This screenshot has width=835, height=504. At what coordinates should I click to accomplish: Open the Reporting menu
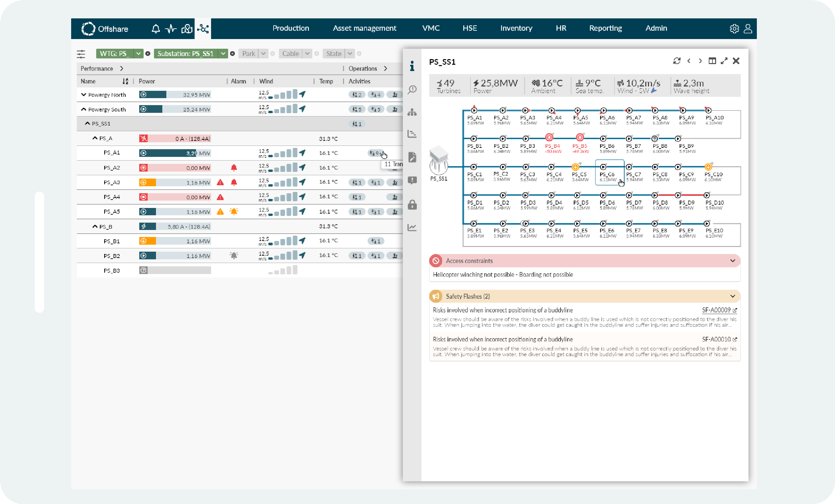(x=605, y=28)
